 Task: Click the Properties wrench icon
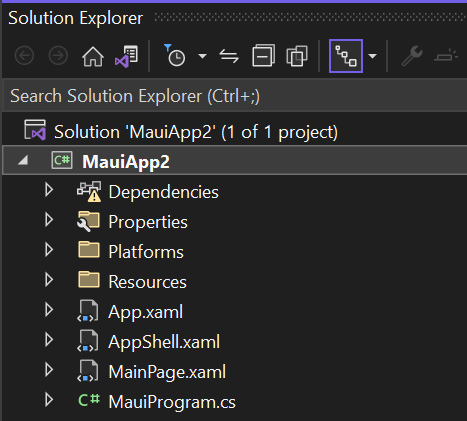[x=412, y=56]
